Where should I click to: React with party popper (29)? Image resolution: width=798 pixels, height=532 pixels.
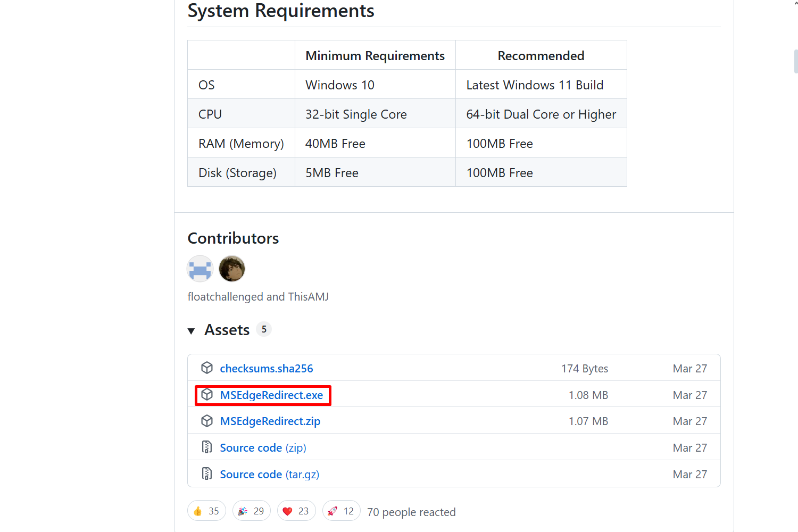coord(252,511)
